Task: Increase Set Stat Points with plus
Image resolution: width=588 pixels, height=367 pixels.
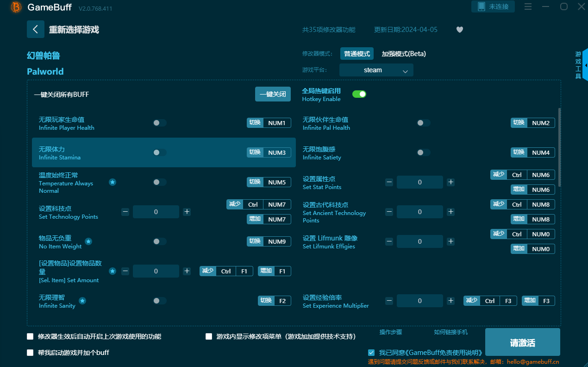Action: click(x=450, y=182)
